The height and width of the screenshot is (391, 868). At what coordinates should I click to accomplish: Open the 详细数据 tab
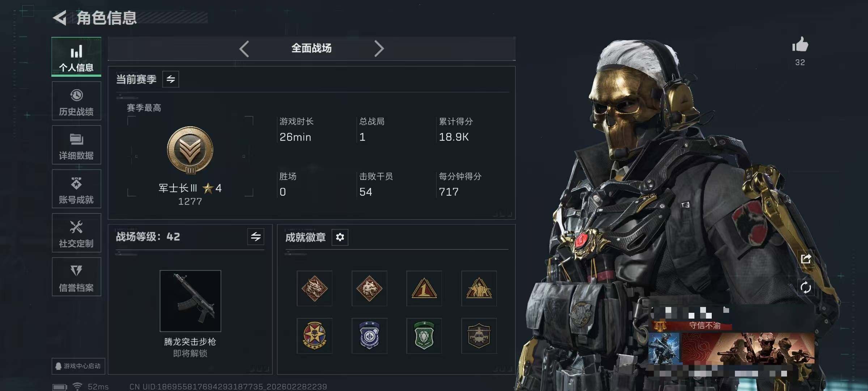point(76,145)
